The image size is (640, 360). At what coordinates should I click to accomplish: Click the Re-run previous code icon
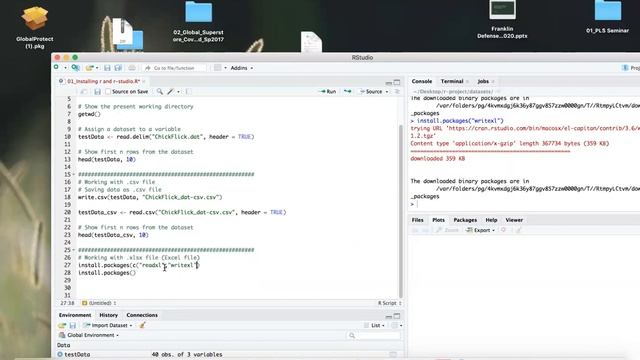point(347,91)
